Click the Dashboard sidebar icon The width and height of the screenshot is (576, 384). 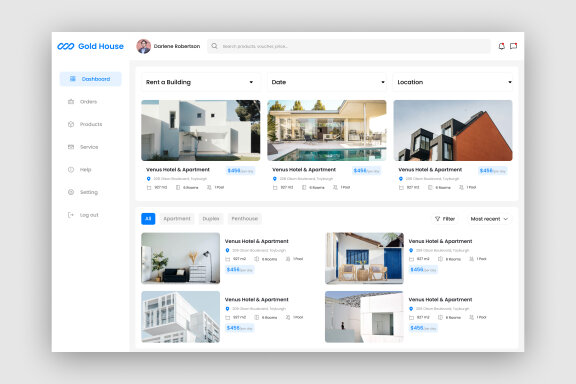pos(73,79)
